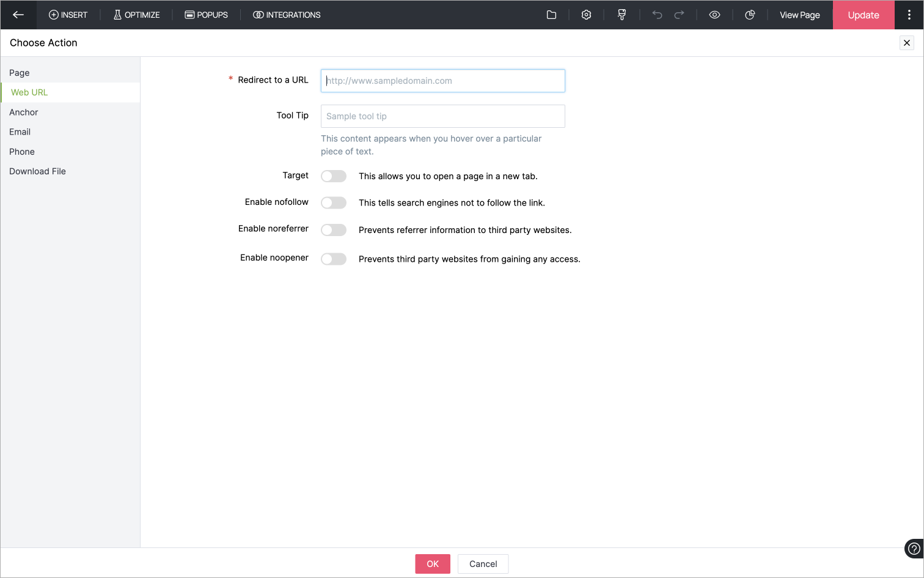Click the Cancel button

pyautogui.click(x=483, y=564)
